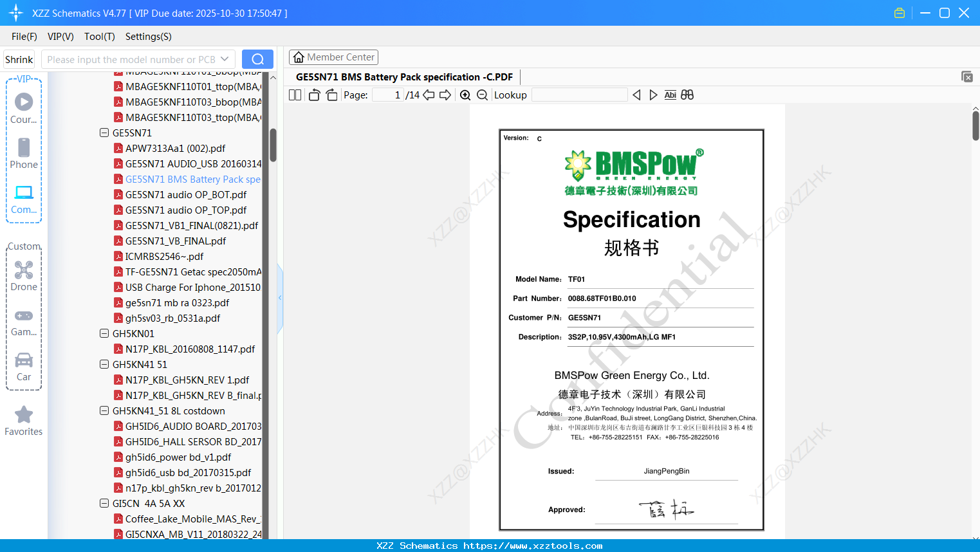Open the File(F) menu
This screenshot has width=980, height=552.
(x=24, y=37)
